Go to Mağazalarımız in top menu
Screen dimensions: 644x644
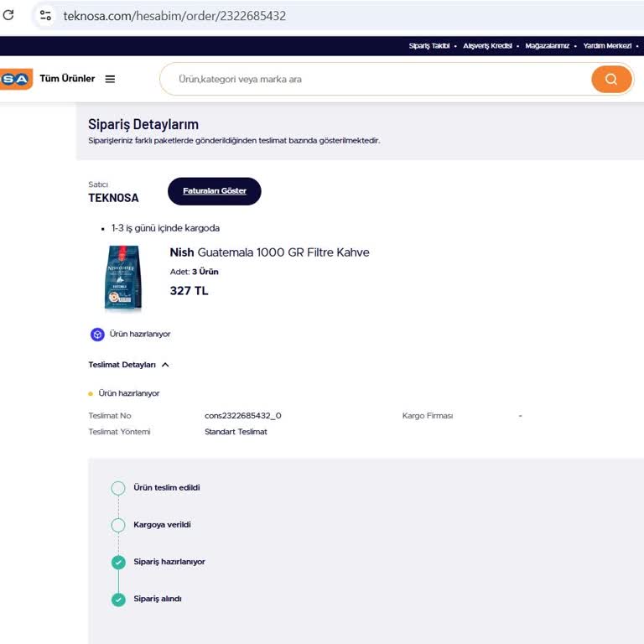pos(547,46)
